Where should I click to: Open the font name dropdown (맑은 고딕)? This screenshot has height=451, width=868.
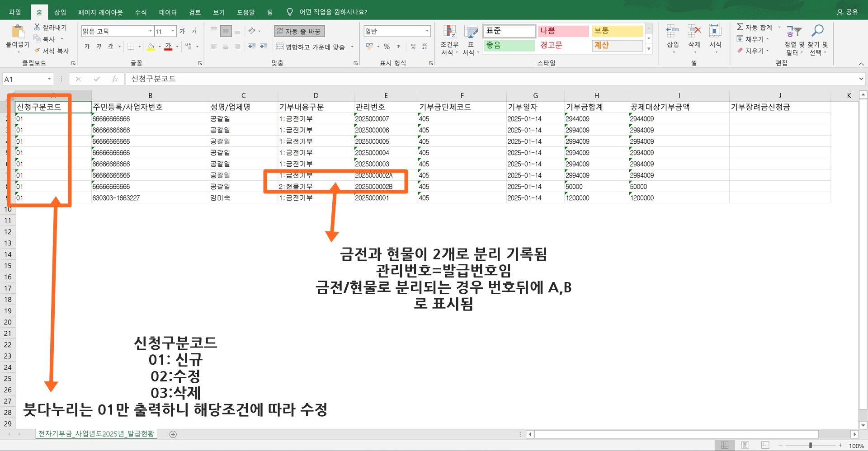(151, 31)
